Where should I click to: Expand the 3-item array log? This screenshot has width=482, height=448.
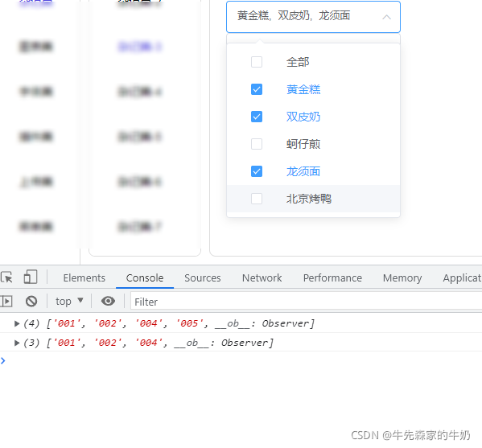coord(17,343)
